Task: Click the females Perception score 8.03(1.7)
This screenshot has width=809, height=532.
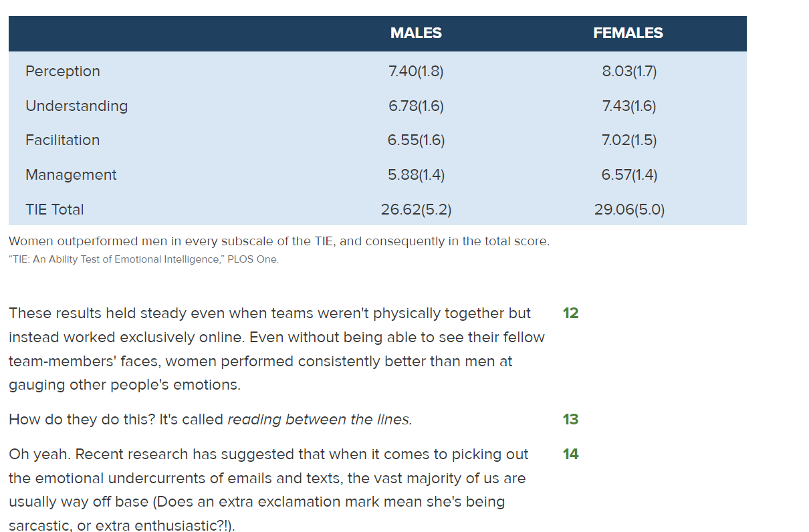Action: (629, 72)
